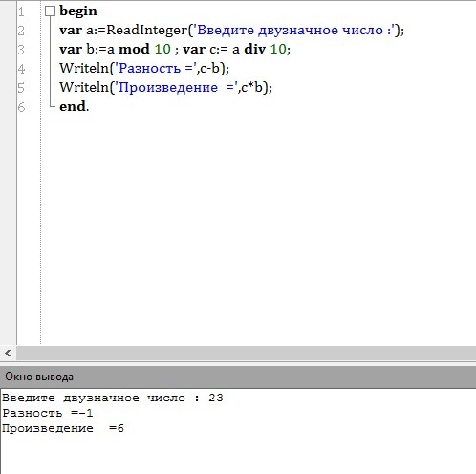Place cursor at 'end.' keyword
Image resolution: width=476 pixels, height=474 pixels.
(x=74, y=106)
